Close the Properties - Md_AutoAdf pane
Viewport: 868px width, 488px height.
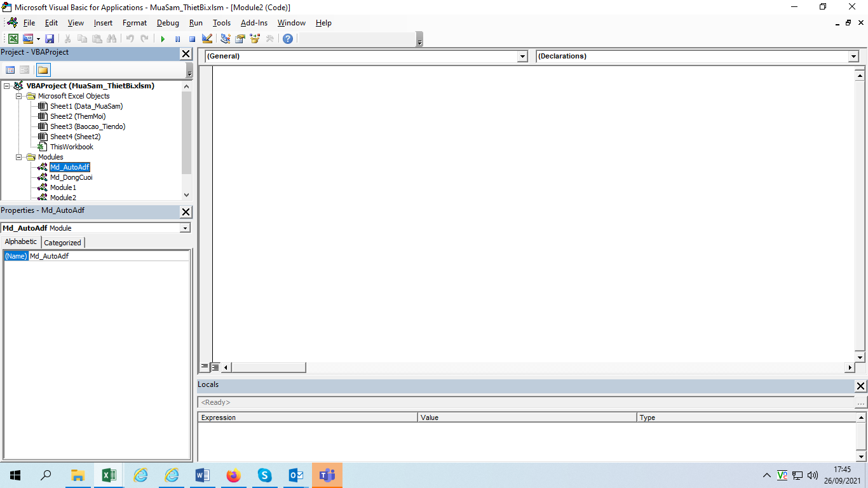click(x=186, y=212)
